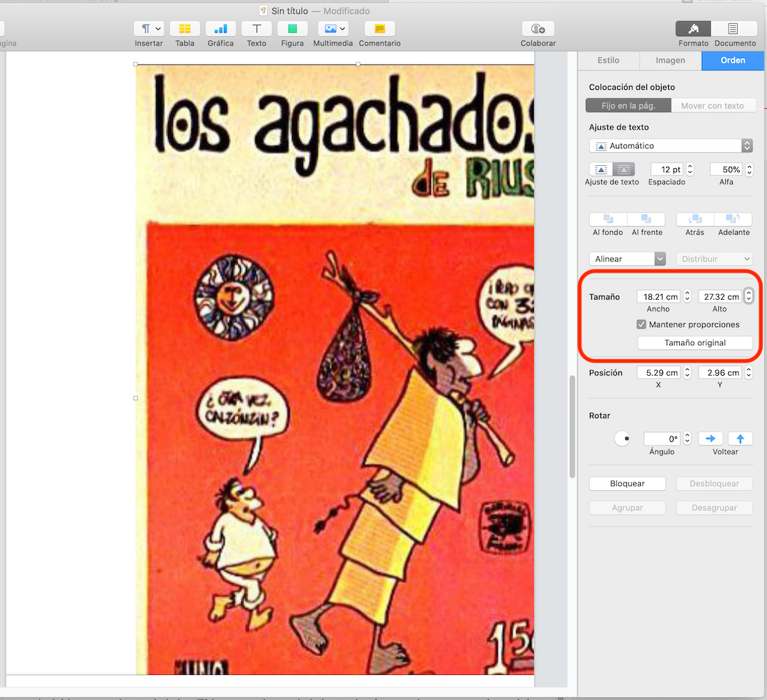The height and width of the screenshot is (700, 767).
Task: Click the Bloquear button
Action: pos(627,483)
